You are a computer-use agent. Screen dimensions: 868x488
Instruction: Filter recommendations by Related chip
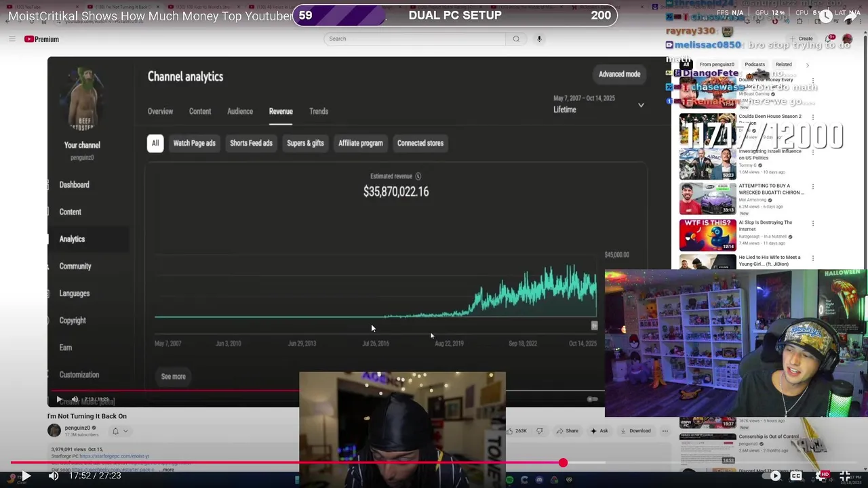tap(783, 65)
